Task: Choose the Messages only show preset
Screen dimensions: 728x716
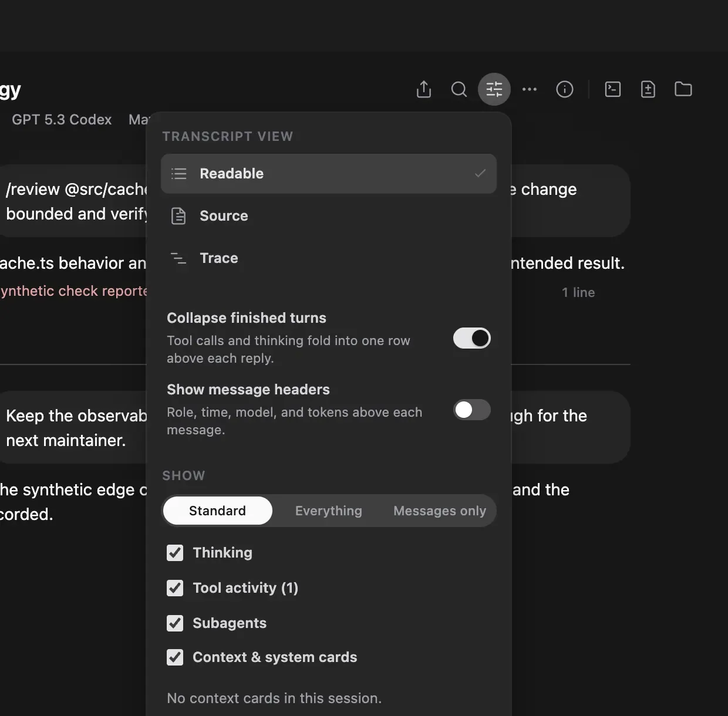Action: tap(440, 511)
